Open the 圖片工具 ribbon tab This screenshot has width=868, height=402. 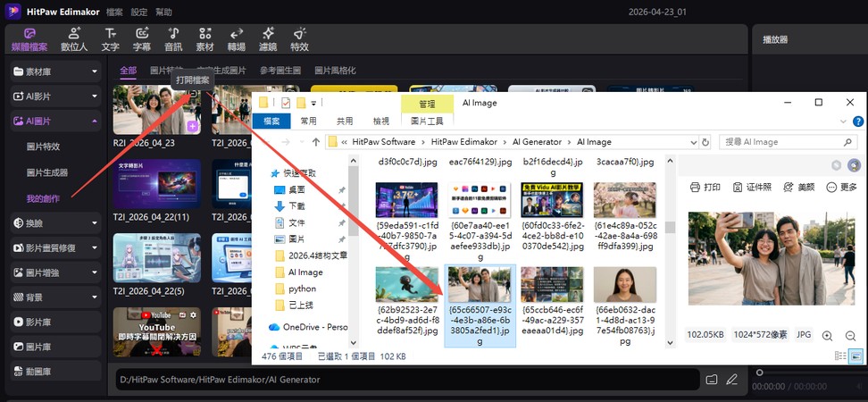click(x=427, y=121)
